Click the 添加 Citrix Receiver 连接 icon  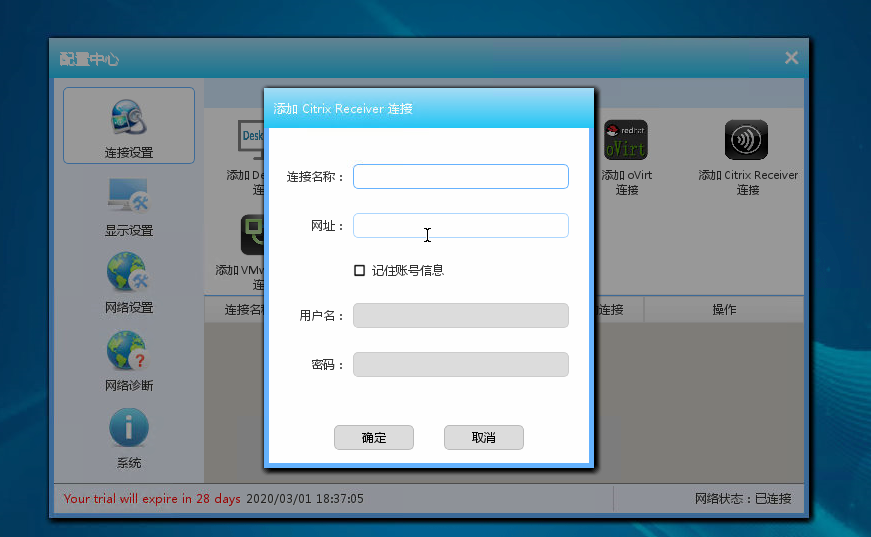747,142
